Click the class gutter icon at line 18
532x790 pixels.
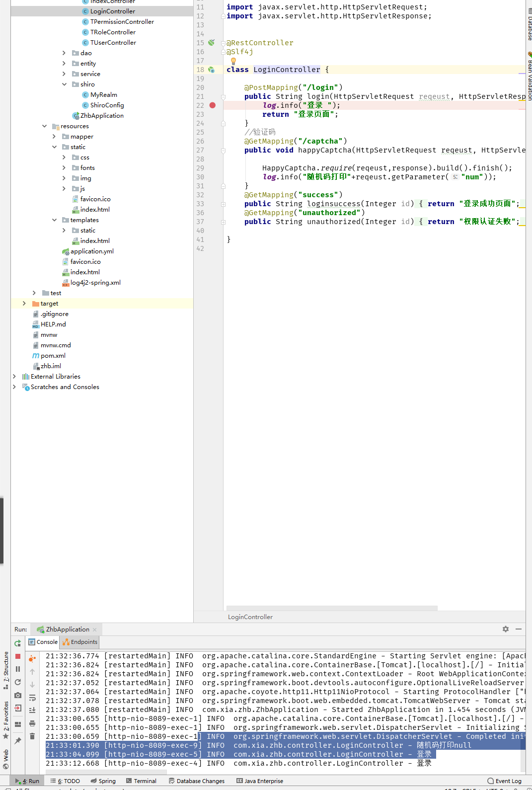point(211,70)
